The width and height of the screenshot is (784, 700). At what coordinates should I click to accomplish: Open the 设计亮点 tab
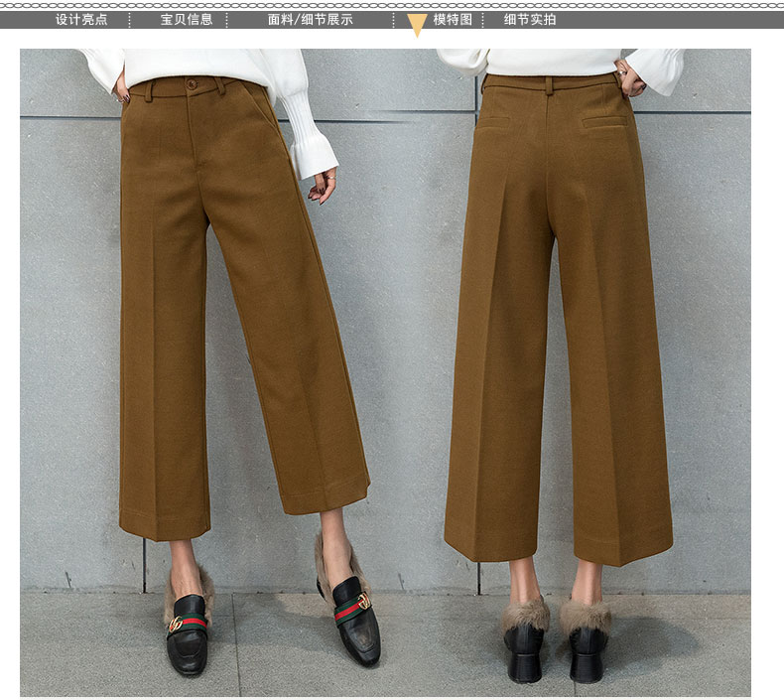pyautogui.click(x=81, y=20)
